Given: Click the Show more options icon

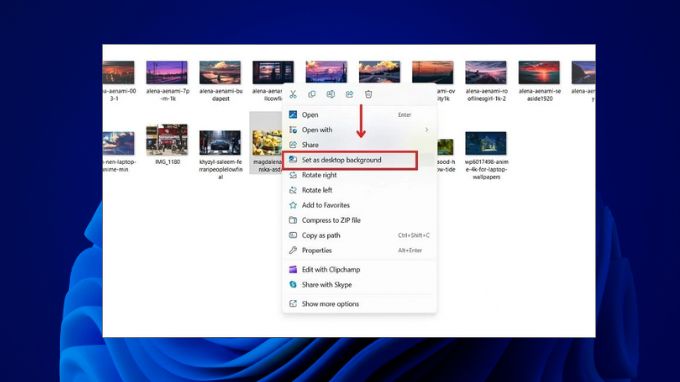Looking at the screenshot, I should pos(293,304).
